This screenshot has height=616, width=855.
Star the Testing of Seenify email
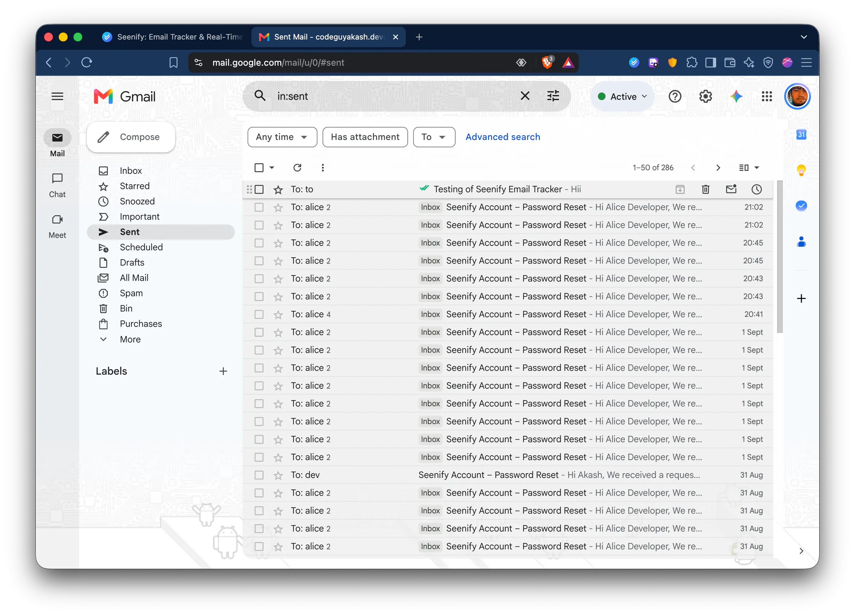278,189
